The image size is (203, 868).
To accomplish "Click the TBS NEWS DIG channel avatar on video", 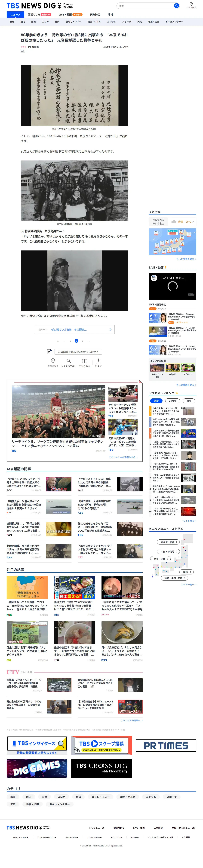I will [x=154, y=278].
